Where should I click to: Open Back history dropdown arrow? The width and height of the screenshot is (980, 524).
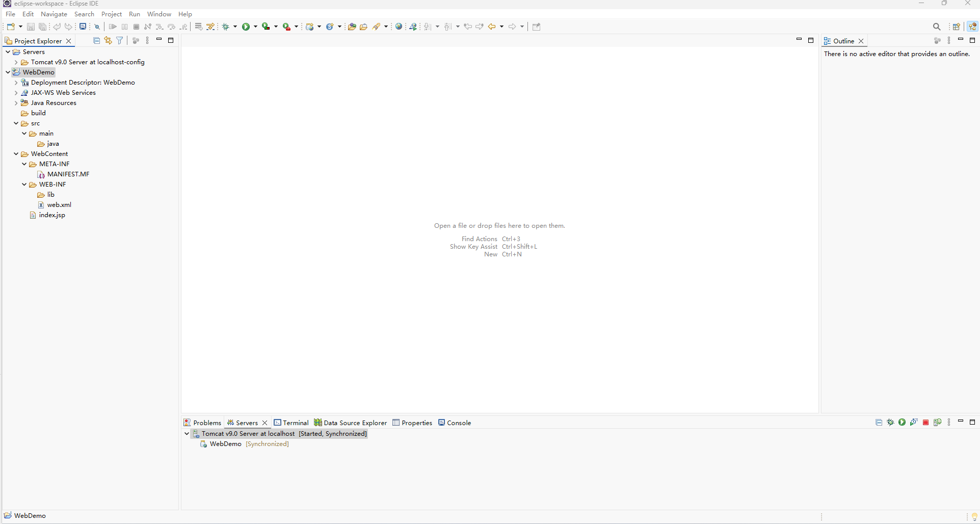point(501,27)
